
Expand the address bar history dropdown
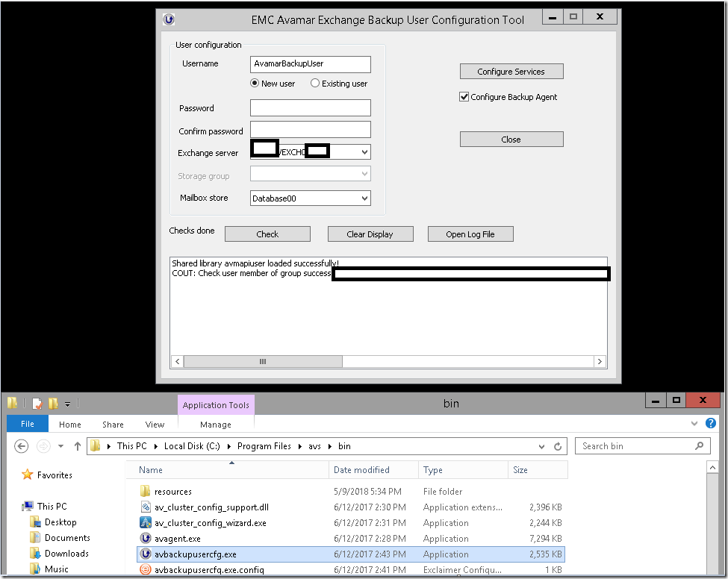pyautogui.click(x=541, y=446)
